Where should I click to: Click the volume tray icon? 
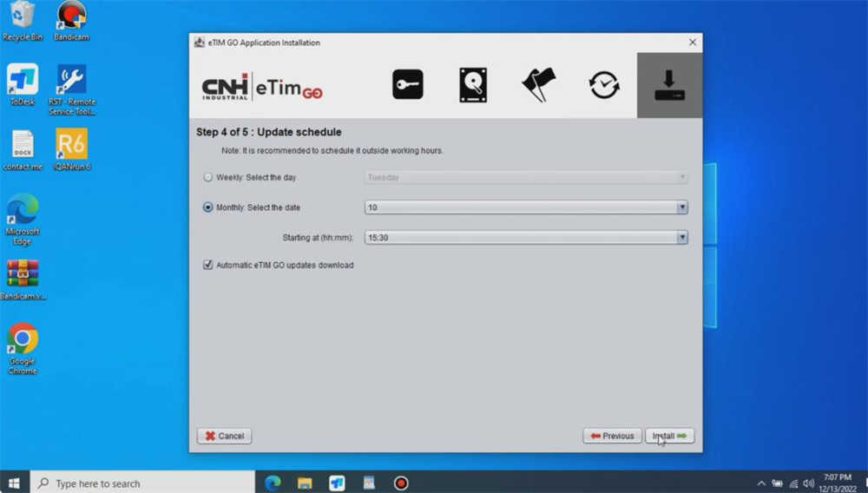click(x=809, y=483)
